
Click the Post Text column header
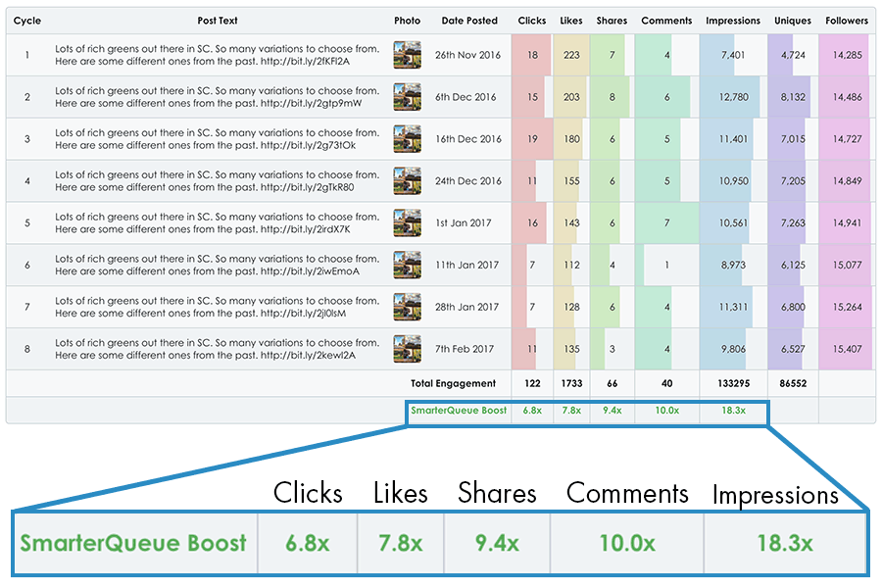coord(218,21)
